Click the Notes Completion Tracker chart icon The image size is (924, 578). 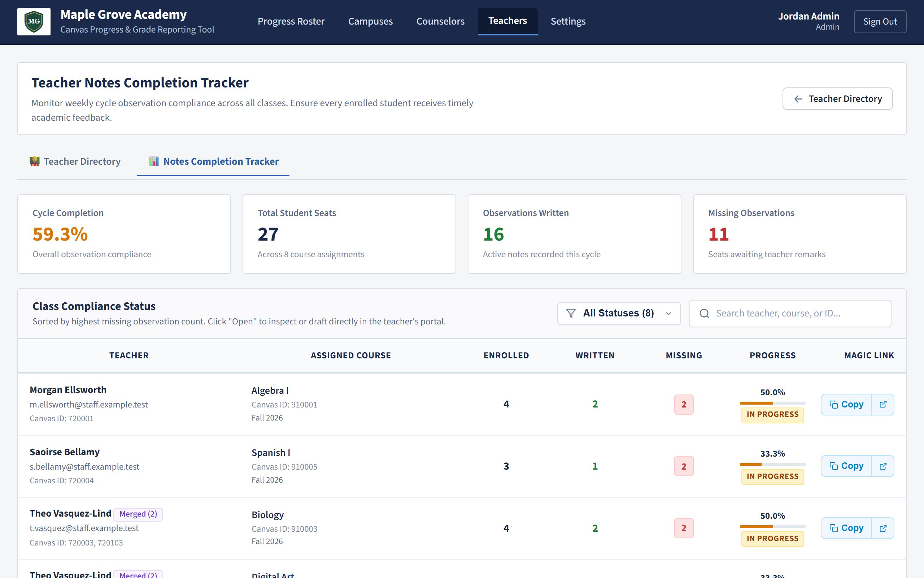[154, 161]
